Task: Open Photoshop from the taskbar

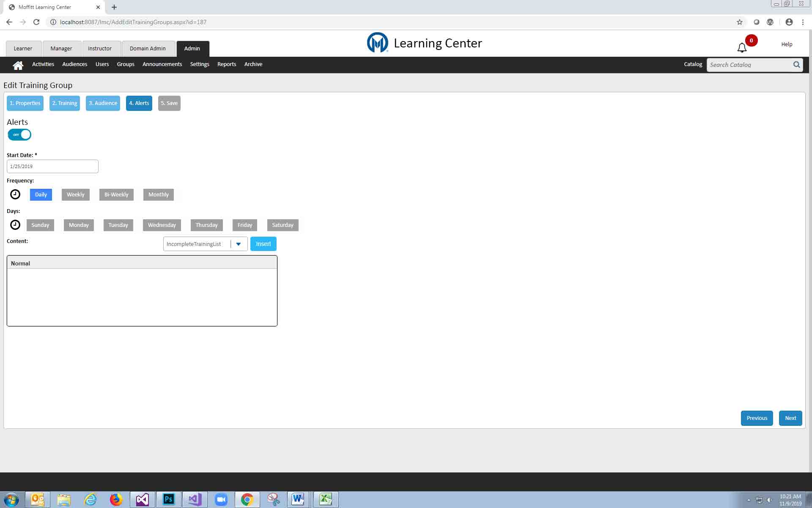Action: 168,500
